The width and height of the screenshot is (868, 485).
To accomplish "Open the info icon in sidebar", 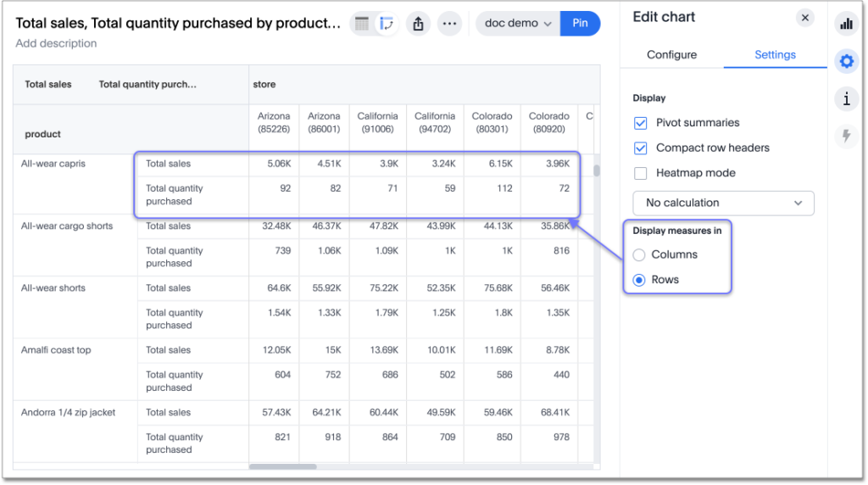I will click(x=847, y=98).
